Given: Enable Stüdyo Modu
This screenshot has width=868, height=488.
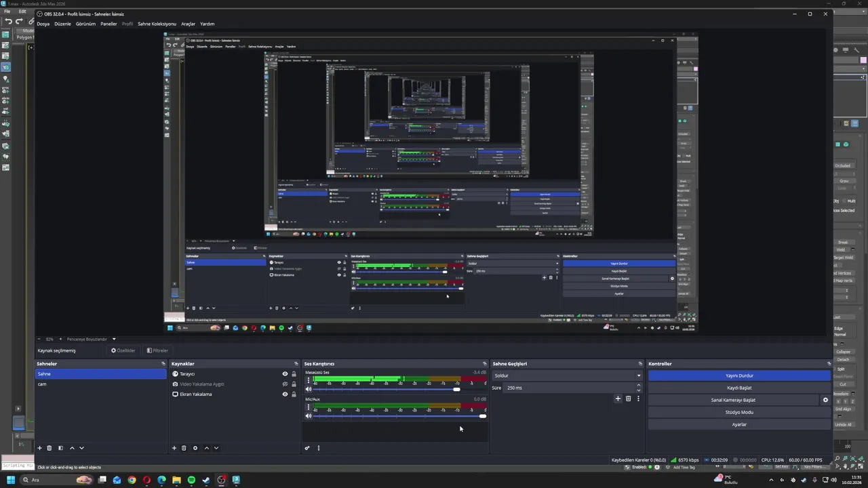Looking at the screenshot, I should 739,412.
